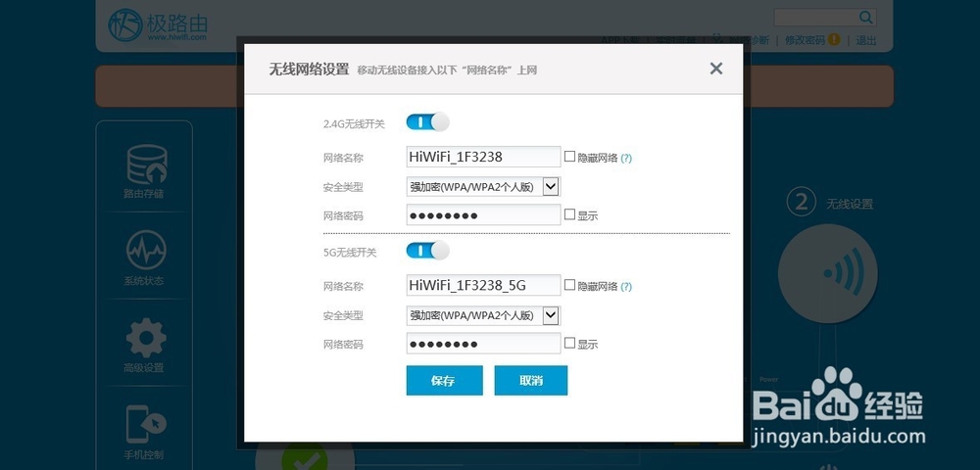Click the 5G network name field
Screen dimensions: 980x470
[x=483, y=285]
